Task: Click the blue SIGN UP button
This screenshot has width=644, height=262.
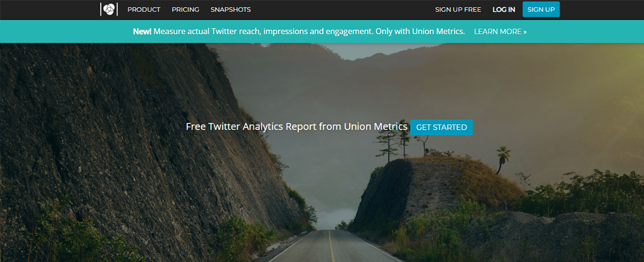Action: point(541,9)
